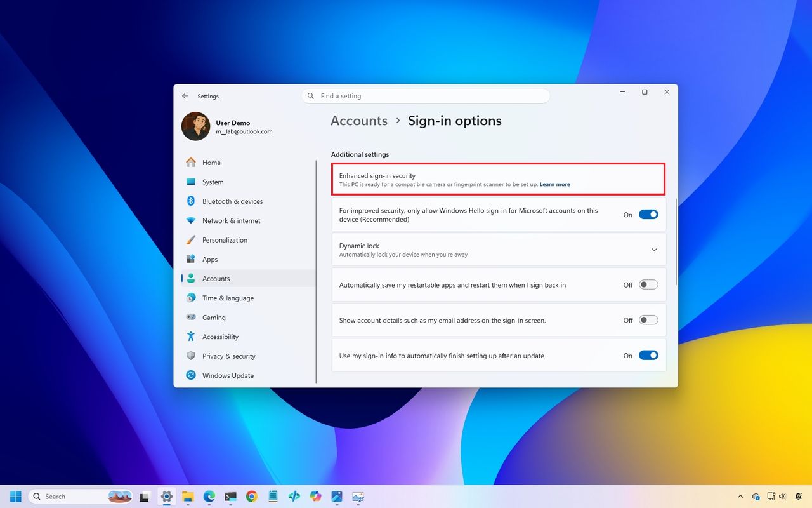Go back to Accounts via the breadcrumb

point(359,121)
